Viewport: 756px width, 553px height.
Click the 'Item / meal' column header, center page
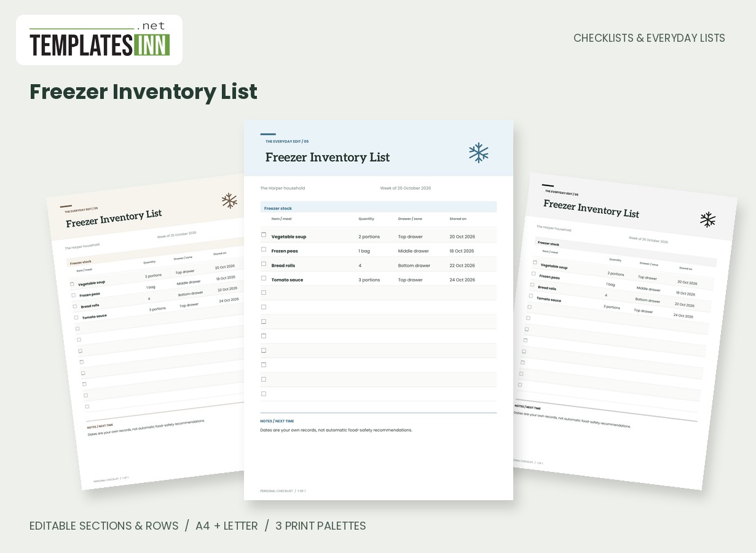[282, 219]
